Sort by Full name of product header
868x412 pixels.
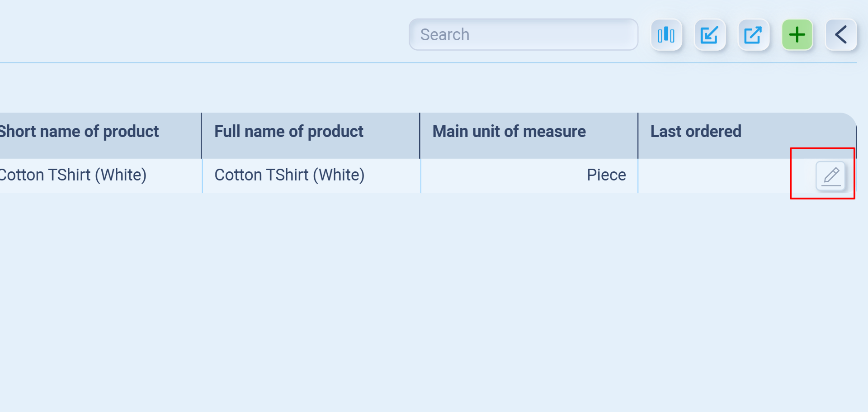(x=288, y=132)
